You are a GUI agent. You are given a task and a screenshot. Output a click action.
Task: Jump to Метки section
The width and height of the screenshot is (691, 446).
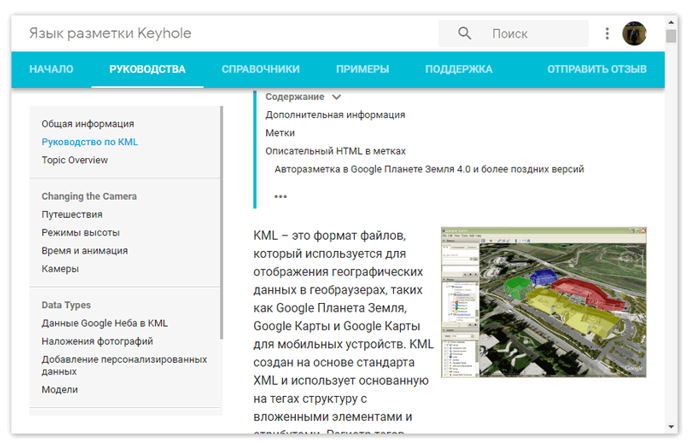pos(280,133)
